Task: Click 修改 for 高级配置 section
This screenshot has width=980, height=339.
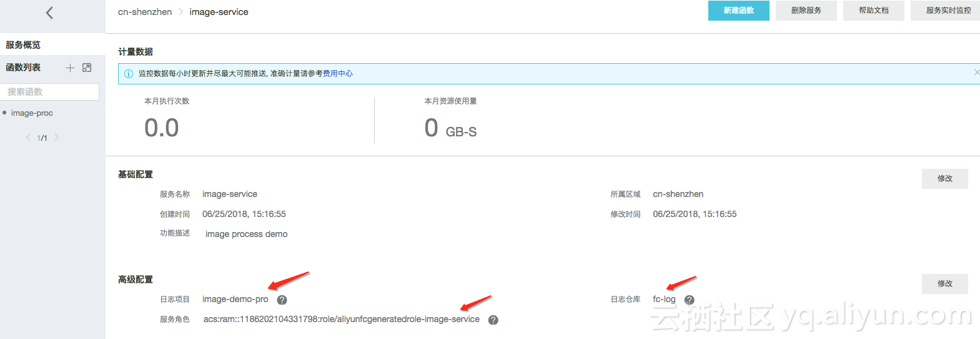Action: point(945,284)
